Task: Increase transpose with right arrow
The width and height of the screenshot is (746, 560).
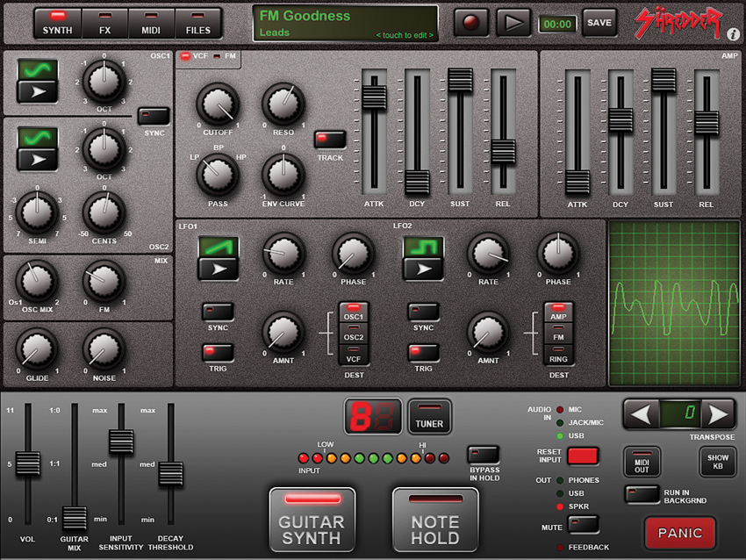Action: click(x=719, y=414)
